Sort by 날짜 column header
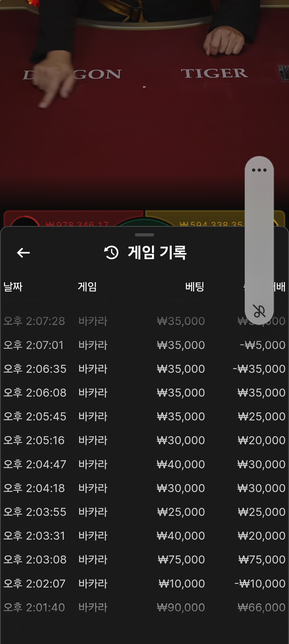Viewport: 289px width, 644px height. pos(13,287)
